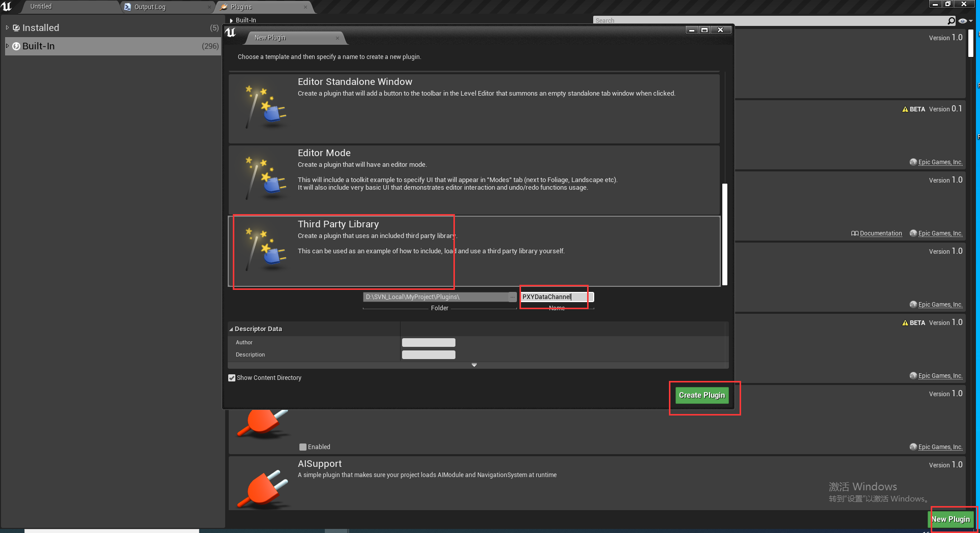This screenshot has width=980, height=533.
Task: Click the New Plugin dialog template scrollbar
Action: pos(725,234)
